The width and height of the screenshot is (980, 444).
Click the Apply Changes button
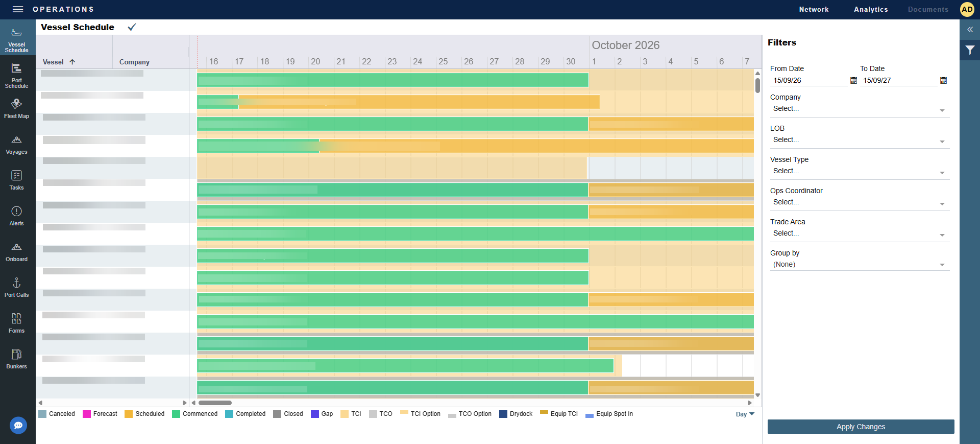pyautogui.click(x=861, y=427)
